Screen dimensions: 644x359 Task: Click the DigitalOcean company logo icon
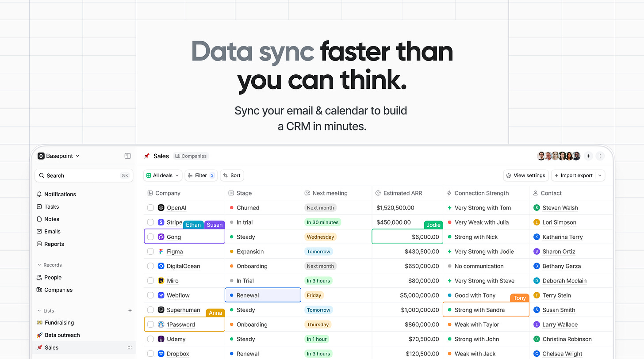point(161,266)
